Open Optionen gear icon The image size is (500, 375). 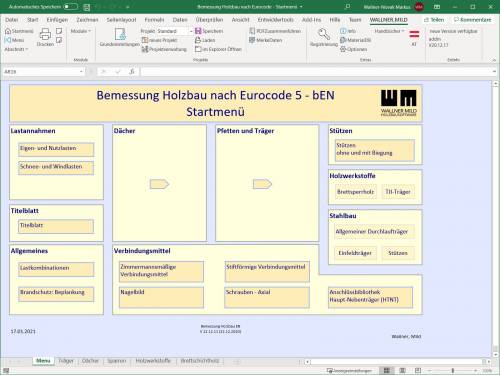point(343,49)
